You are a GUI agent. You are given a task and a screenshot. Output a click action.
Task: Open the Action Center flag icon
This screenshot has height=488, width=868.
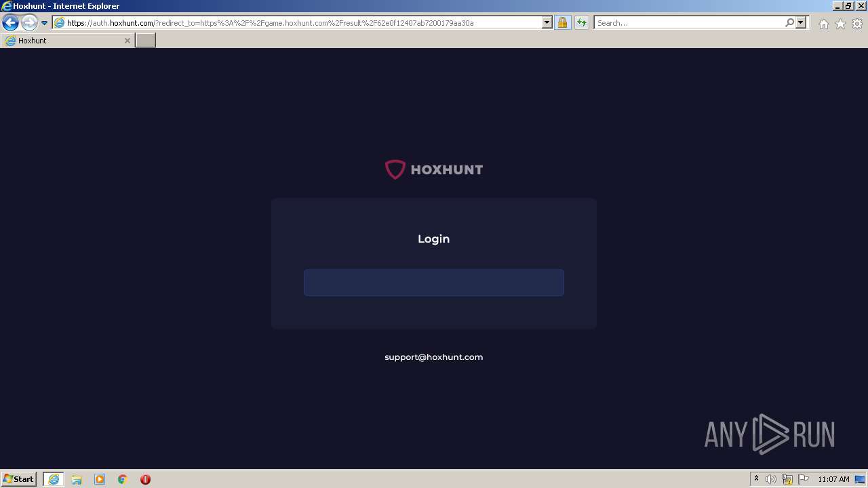pyautogui.click(x=804, y=479)
